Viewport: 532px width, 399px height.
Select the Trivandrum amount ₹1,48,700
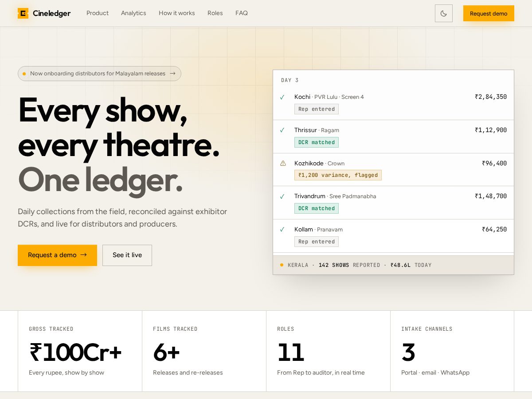coord(491,196)
